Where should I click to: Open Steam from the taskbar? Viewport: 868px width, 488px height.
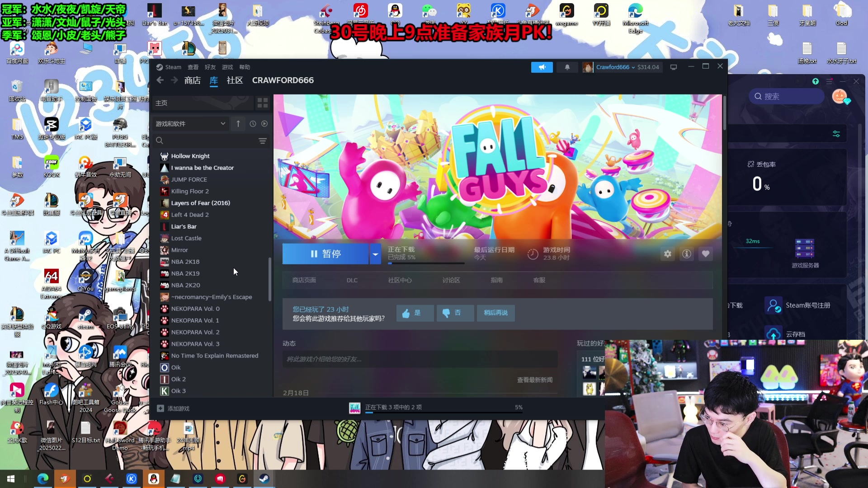(264, 479)
